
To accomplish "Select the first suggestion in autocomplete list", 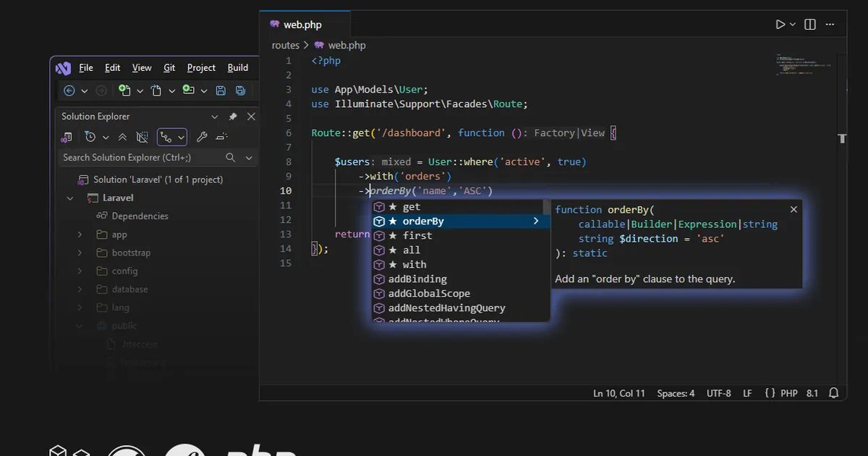I will pyautogui.click(x=461, y=236).
